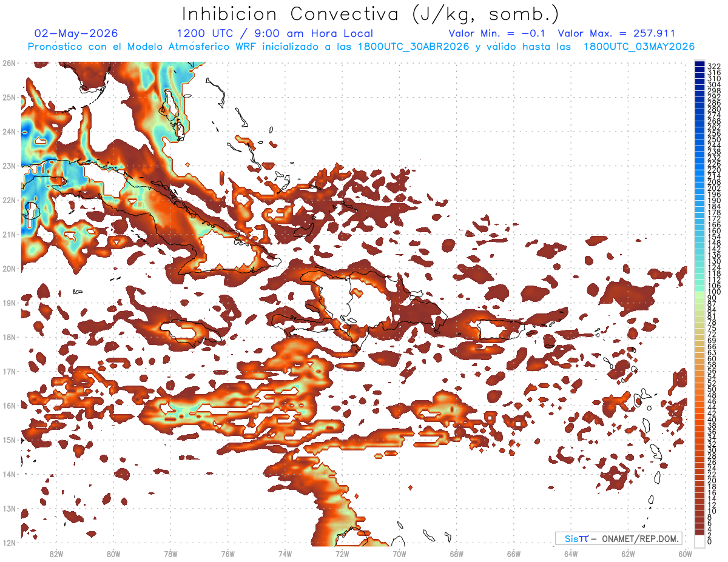This screenshot has height=562, width=728.
Task: Click the WRF model forecast description line
Action: click(361, 47)
